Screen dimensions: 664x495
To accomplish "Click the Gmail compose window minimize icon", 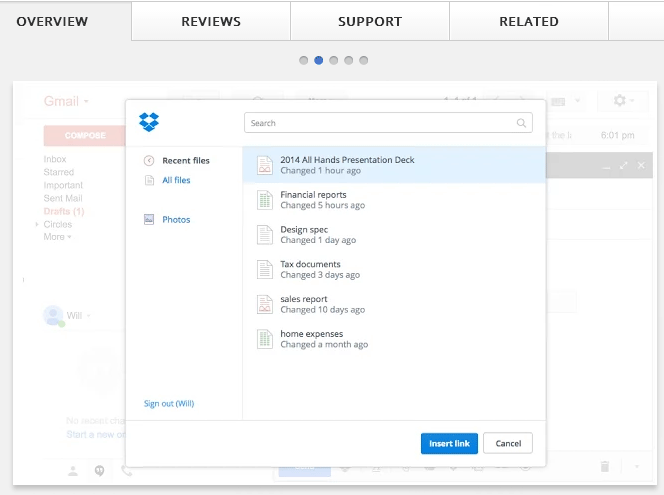I will pyautogui.click(x=606, y=168).
